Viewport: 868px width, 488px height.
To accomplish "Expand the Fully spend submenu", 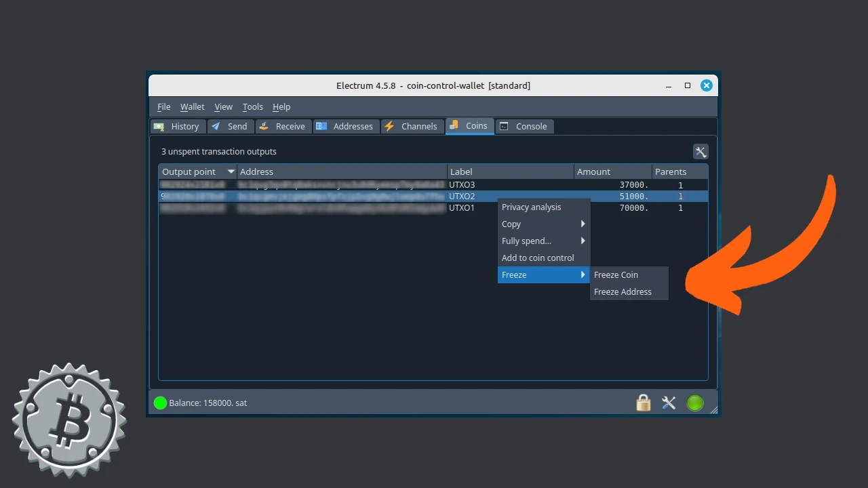I will pyautogui.click(x=544, y=241).
